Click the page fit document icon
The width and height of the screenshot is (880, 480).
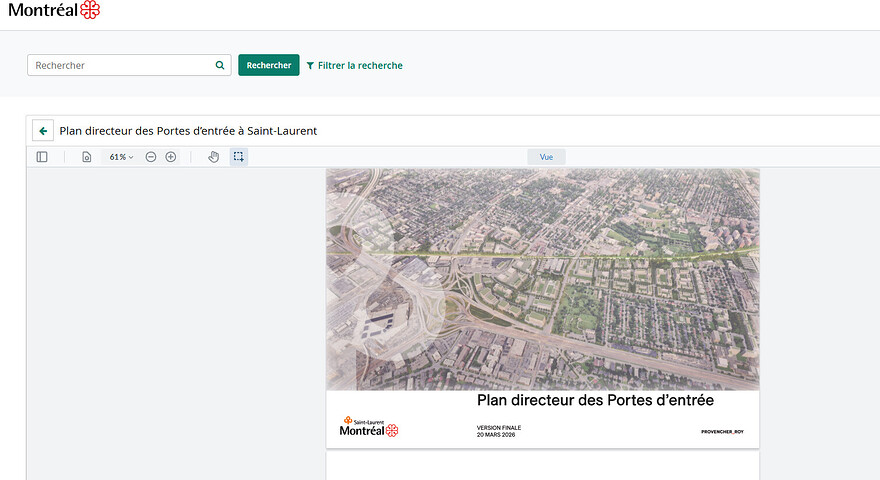(86, 157)
